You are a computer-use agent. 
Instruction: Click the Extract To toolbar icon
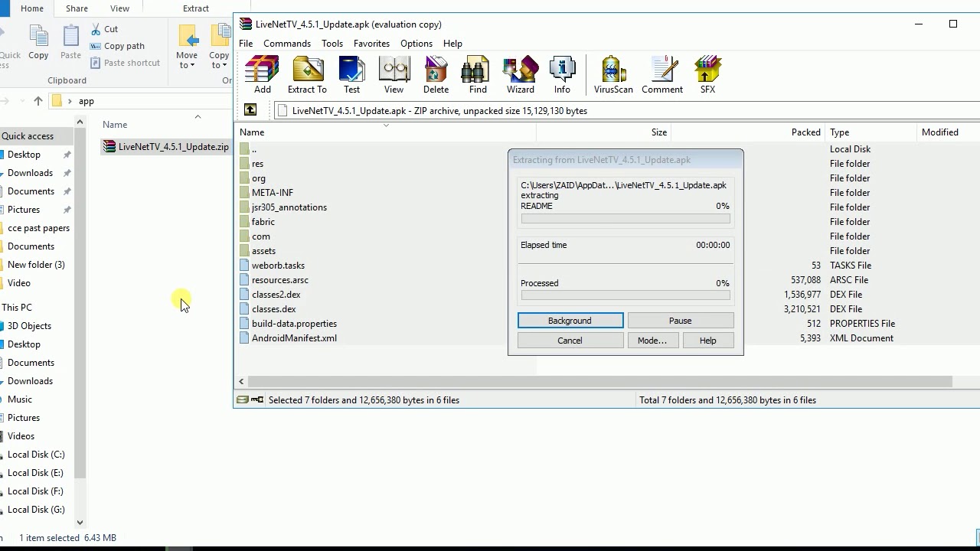[x=307, y=73]
